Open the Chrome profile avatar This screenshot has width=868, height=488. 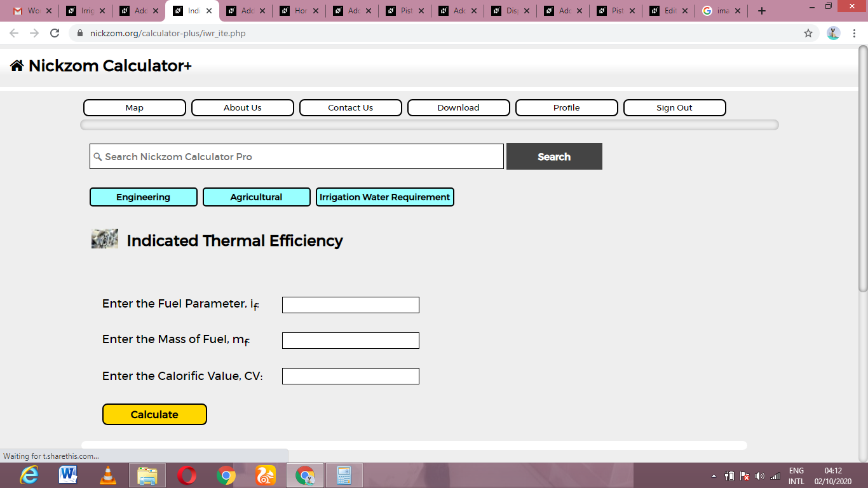[834, 33]
